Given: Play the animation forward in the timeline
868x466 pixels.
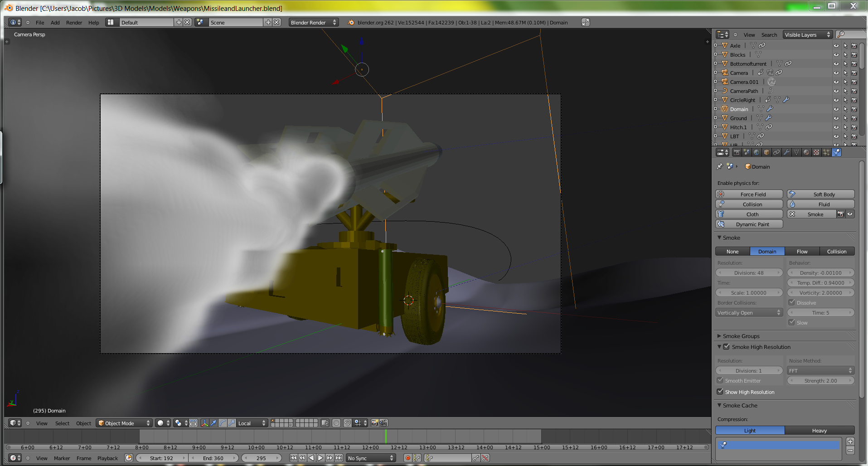Looking at the screenshot, I should click(320, 458).
